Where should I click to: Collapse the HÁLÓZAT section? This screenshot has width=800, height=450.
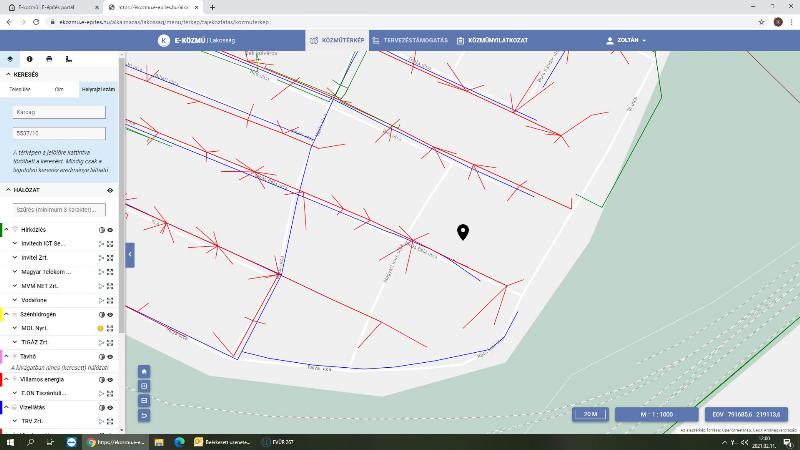8,190
